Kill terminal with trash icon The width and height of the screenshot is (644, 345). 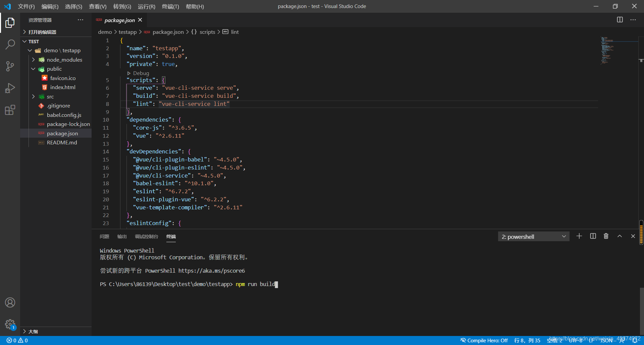point(606,236)
